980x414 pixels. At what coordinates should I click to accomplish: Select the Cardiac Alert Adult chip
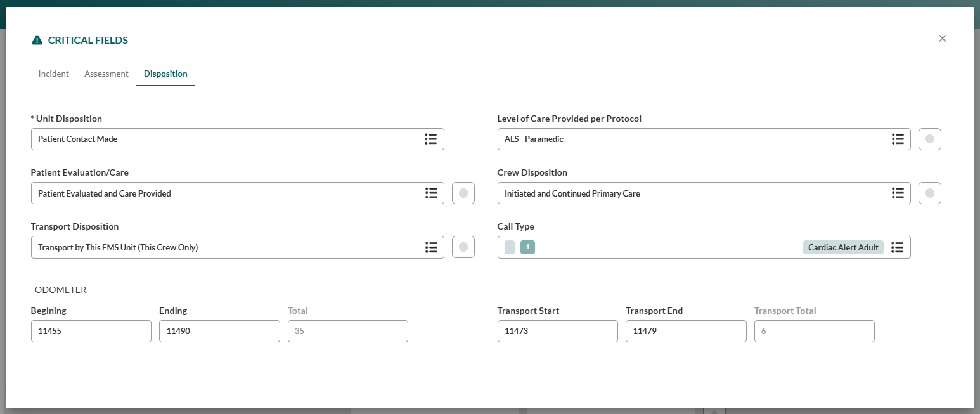coord(843,247)
